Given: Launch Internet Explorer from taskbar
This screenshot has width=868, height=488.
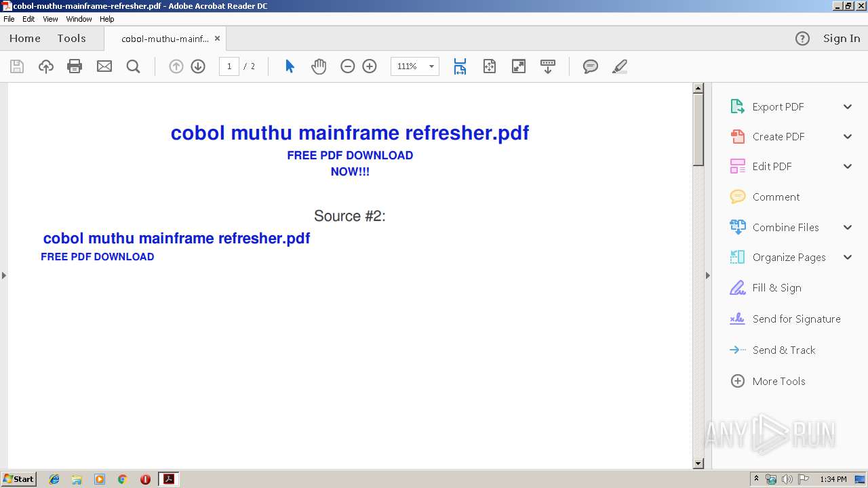Looking at the screenshot, I should pyautogui.click(x=54, y=479).
